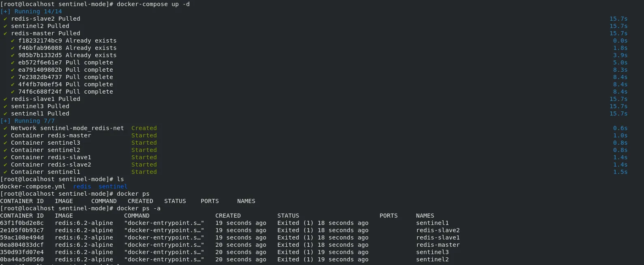Click layer ID 4f4fb700ef54
This screenshot has height=265, width=644.
click(x=40, y=84)
